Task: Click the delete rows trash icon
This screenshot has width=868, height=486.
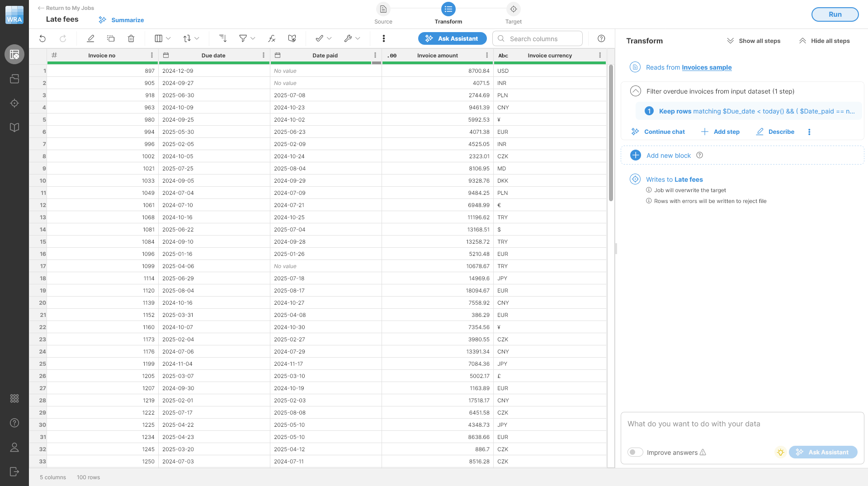Action: pos(131,38)
